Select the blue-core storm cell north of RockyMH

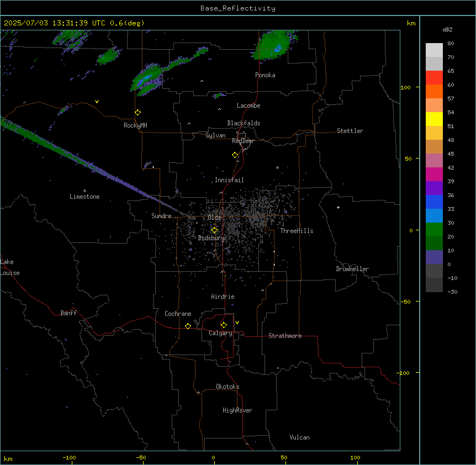pyautogui.click(x=148, y=78)
